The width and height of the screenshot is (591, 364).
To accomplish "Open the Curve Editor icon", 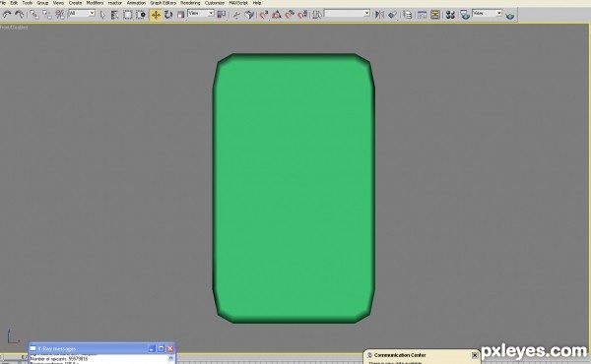I will (x=422, y=15).
